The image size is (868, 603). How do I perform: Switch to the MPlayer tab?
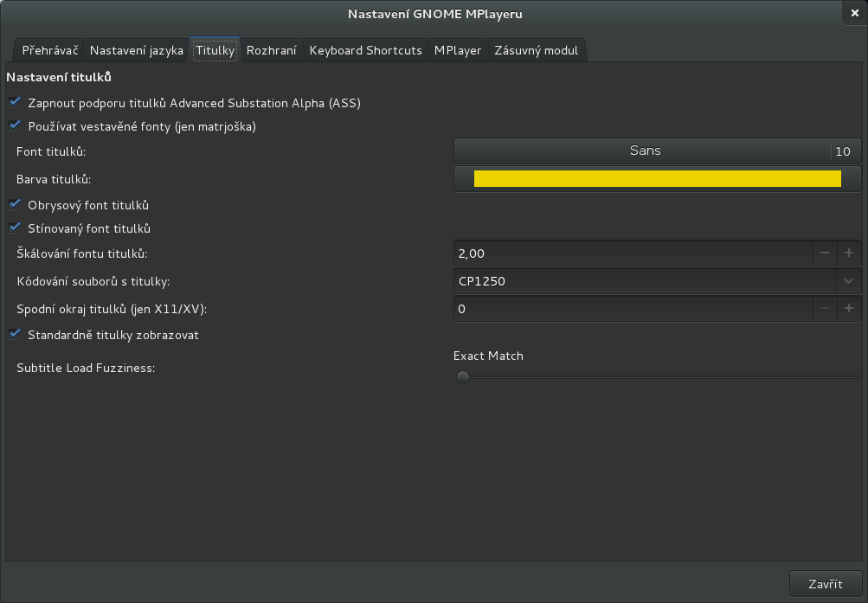coord(458,50)
